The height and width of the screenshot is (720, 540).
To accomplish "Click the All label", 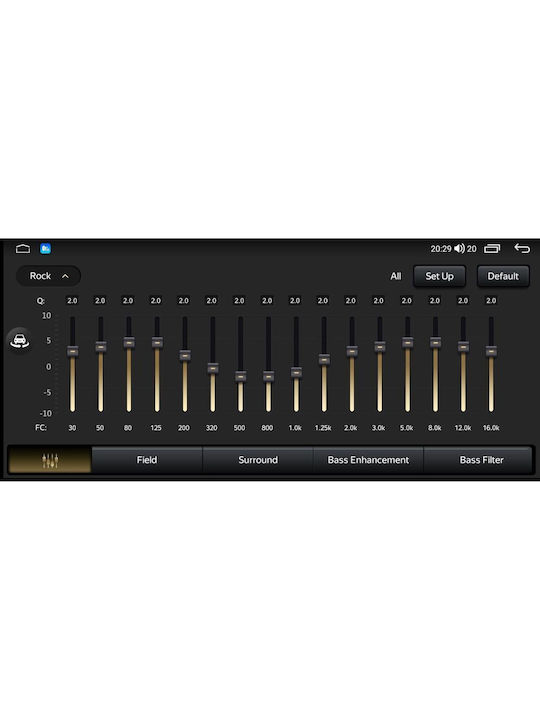I will click(x=396, y=276).
